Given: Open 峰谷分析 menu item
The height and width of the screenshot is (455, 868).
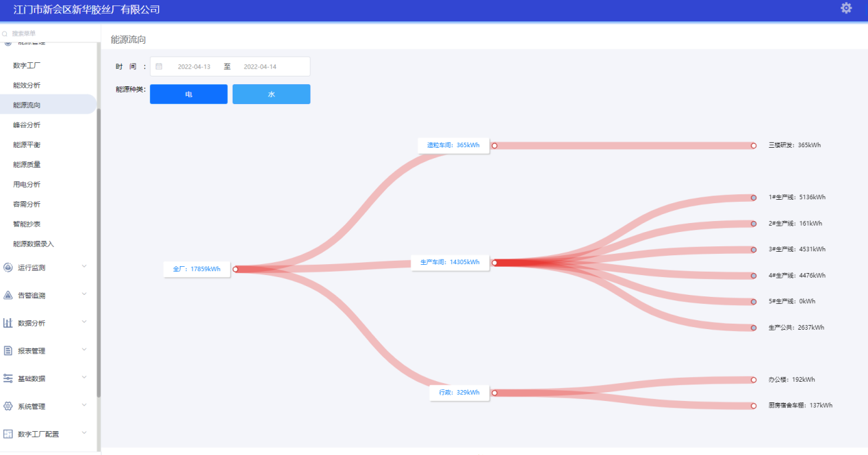Looking at the screenshot, I should pyautogui.click(x=27, y=125).
